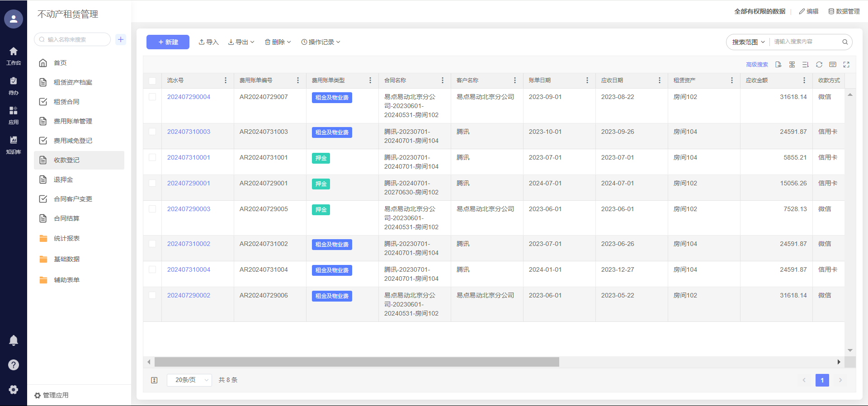Screen dimensions: 868x406
Task: Click the fullscreen expand icon
Action: tap(846, 65)
